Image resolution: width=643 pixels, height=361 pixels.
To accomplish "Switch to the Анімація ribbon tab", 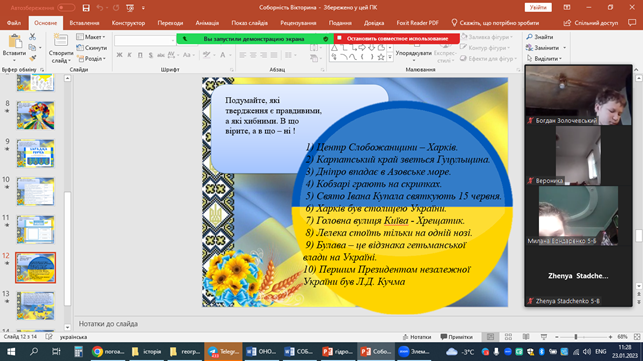I will (x=207, y=23).
